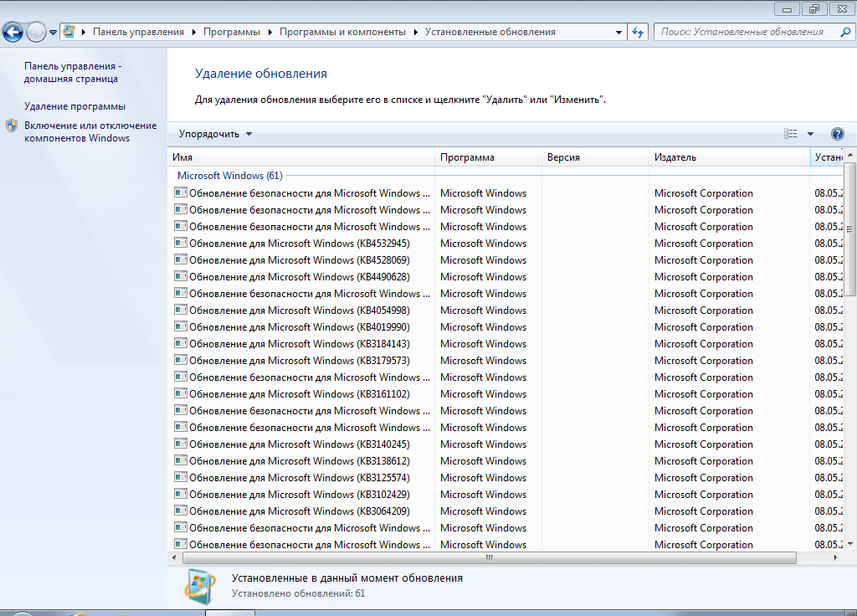Click the icon of update KB3064209
The image size is (857, 616).
[181, 511]
